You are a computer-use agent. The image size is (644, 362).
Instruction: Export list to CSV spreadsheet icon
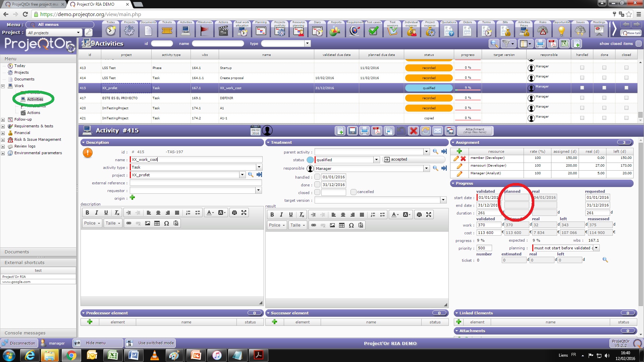[565, 44]
